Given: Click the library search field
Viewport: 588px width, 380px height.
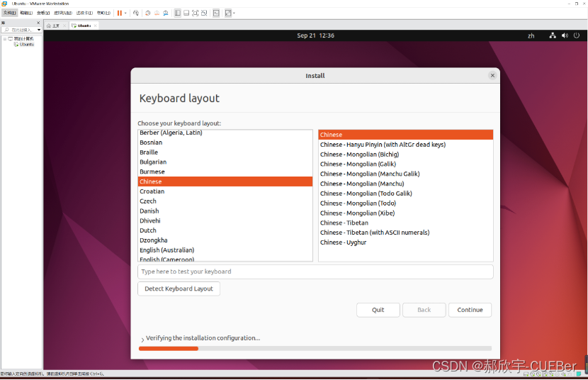Looking at the screenshot, I should [20, 30].
